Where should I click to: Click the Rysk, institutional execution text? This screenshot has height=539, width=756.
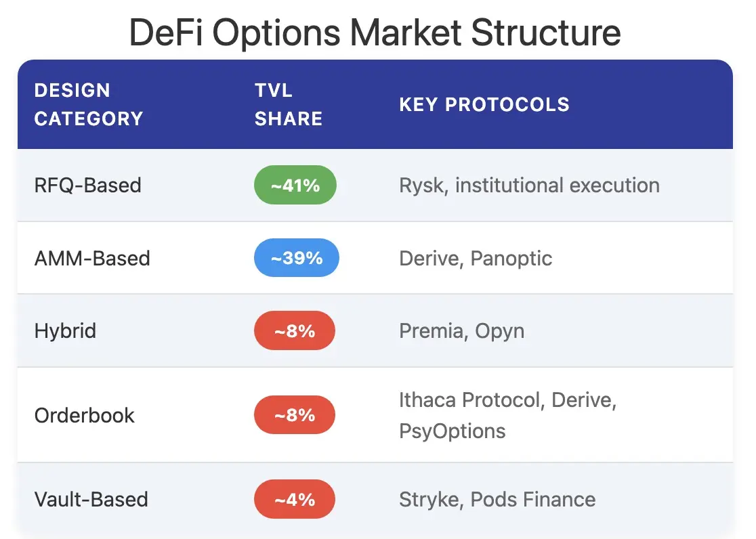(x=529, y=186)
